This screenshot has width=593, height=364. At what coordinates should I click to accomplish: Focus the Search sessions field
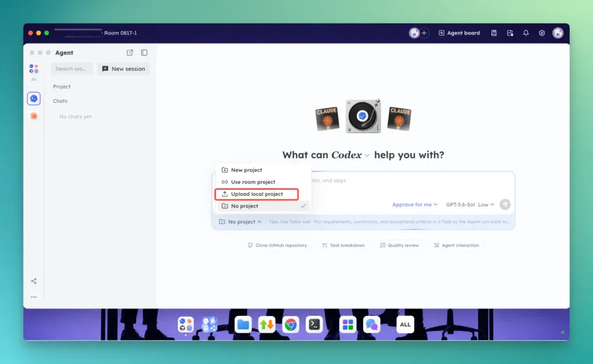pyautogui.click(x=71, y=69)
